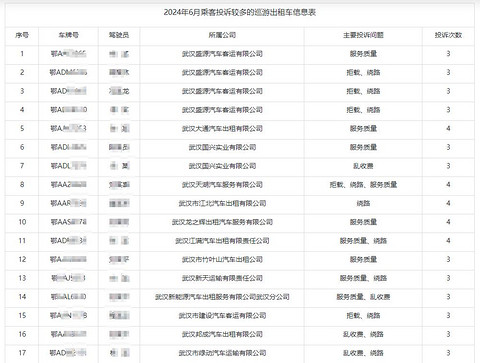Click complaint count '3' in row 12

(448, 259)
